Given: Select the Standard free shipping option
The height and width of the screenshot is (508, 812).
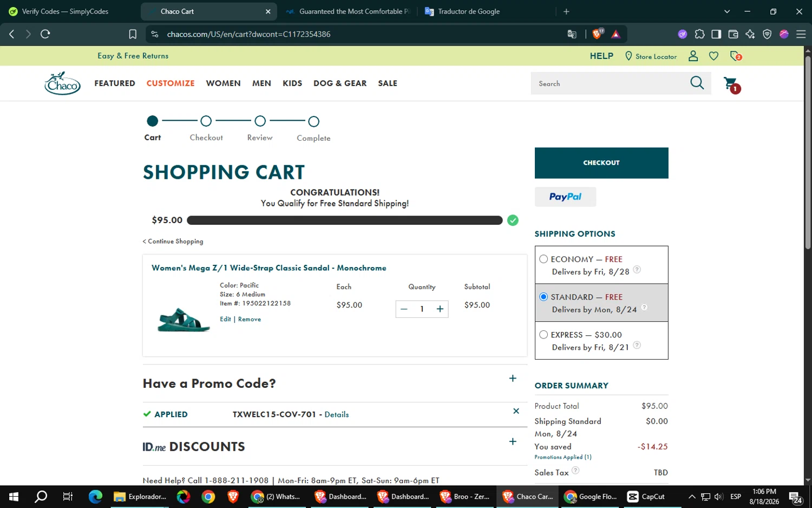Looking at the screenshot, I should coord(543,297).
